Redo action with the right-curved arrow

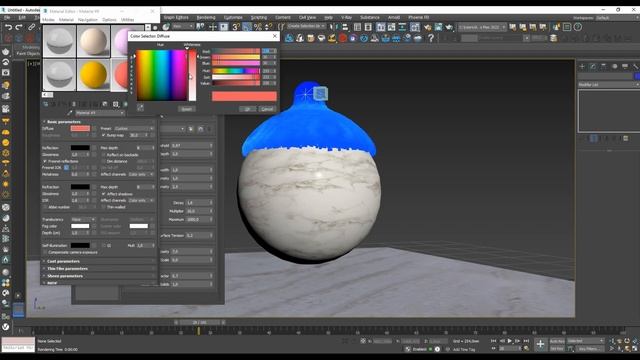[19, 27]
